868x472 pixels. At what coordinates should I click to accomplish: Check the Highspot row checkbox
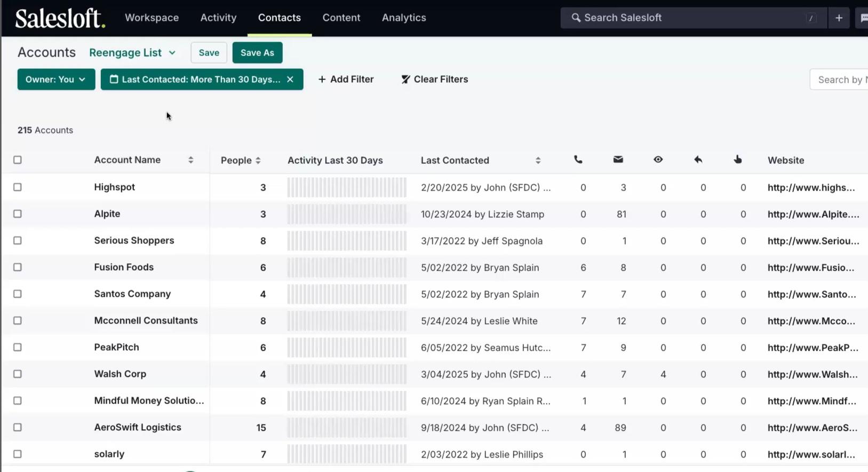18,187
